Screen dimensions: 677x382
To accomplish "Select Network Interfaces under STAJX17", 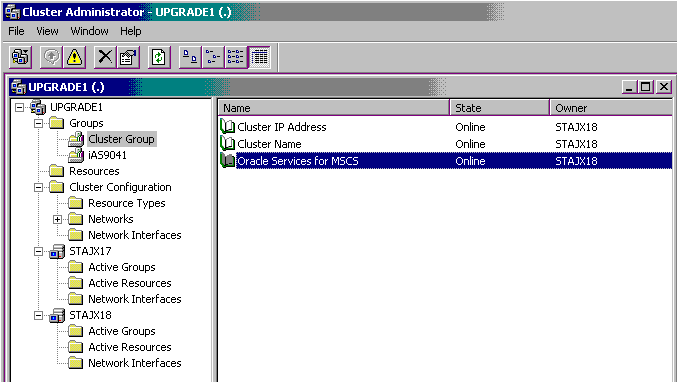I will (135, 299).
